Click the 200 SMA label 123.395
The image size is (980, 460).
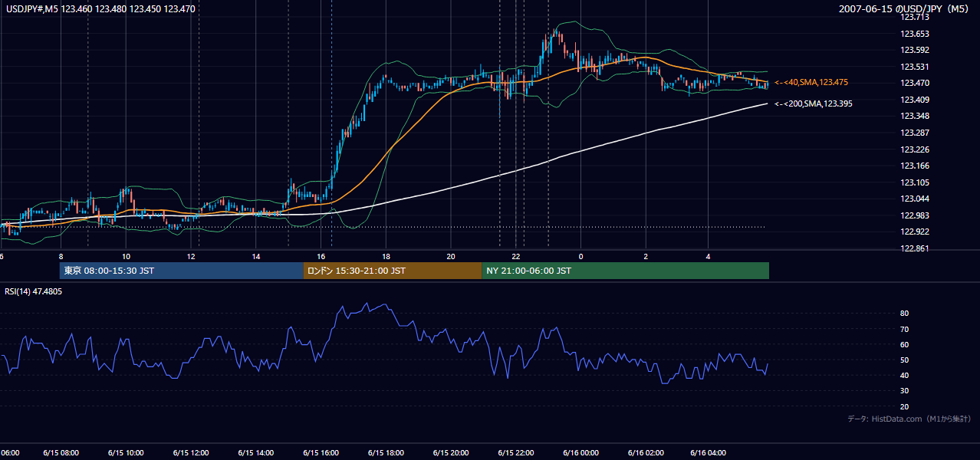coord(813,103)
